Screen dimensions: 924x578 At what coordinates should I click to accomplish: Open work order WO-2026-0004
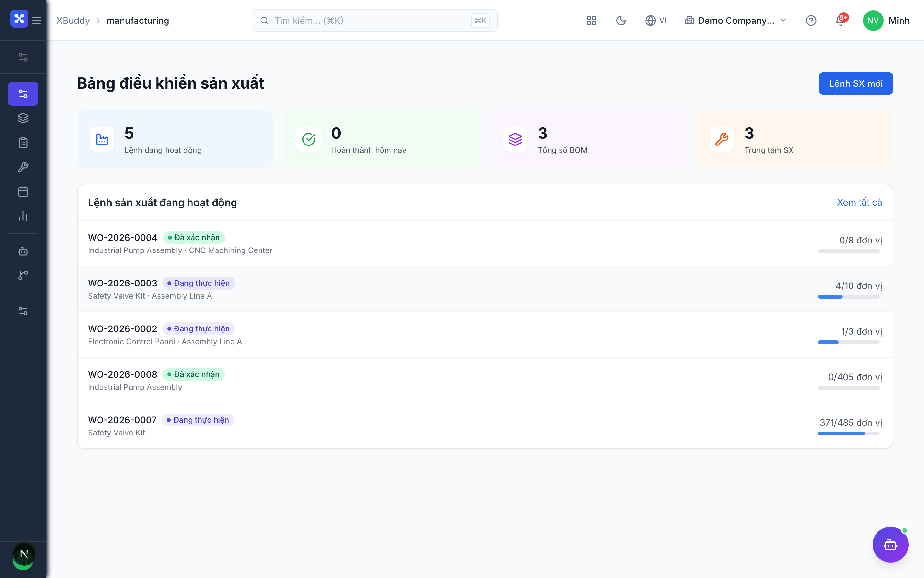pos(485,243)
